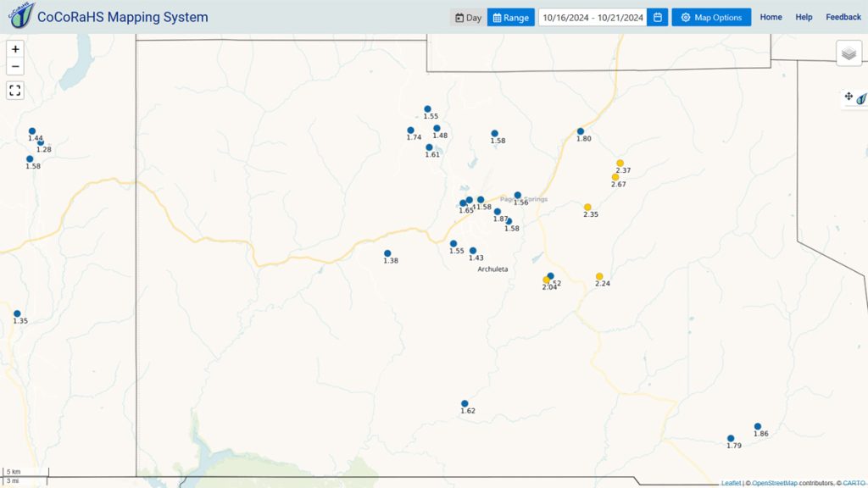Select the station marker reading 1.62
This screenshot has height=488, width=868.
[465, 404]
